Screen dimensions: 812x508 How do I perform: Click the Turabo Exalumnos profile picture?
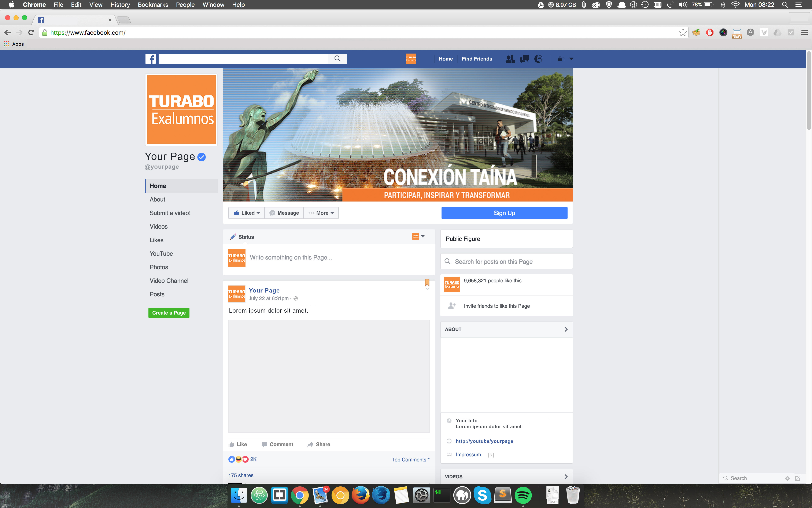(181, 109)
